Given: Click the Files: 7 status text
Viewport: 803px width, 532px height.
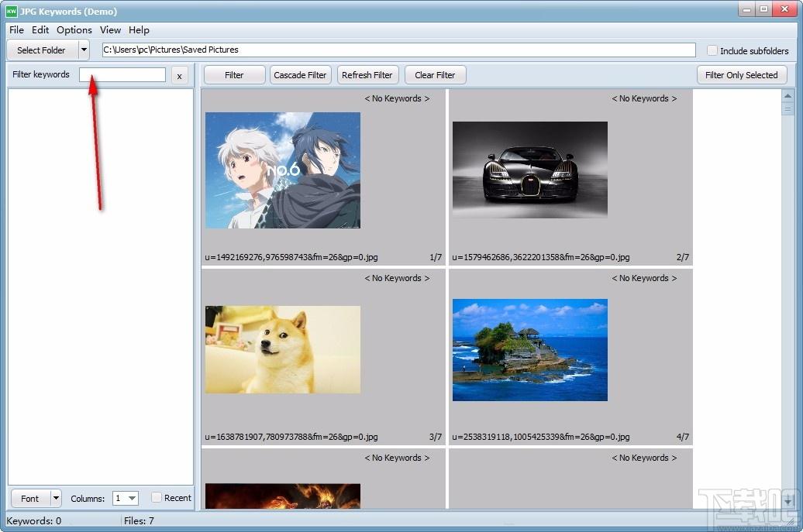Looking at the screenshot, I should click(x=139, y=520).
